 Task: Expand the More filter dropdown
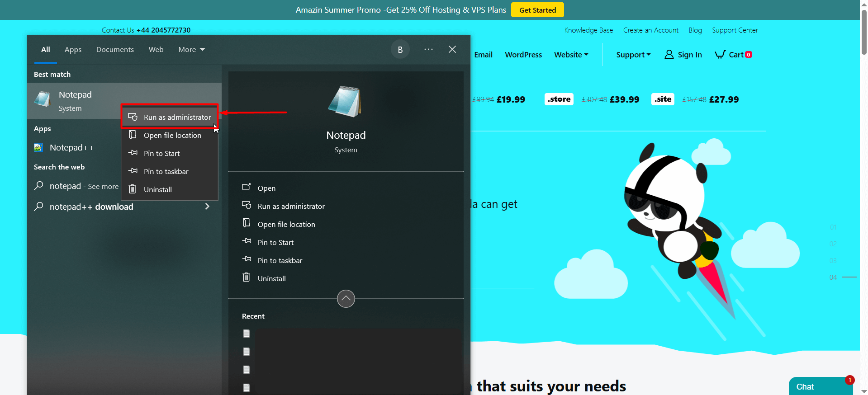(192, 50)
